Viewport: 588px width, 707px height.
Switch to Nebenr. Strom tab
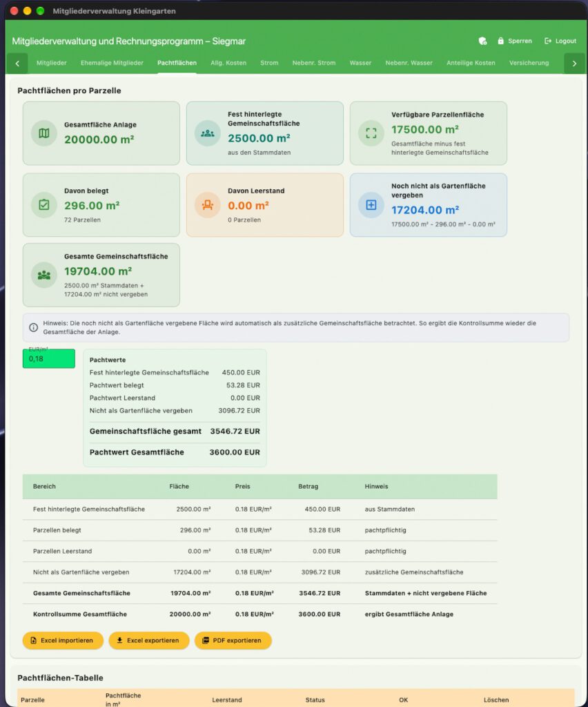(313, 63)
